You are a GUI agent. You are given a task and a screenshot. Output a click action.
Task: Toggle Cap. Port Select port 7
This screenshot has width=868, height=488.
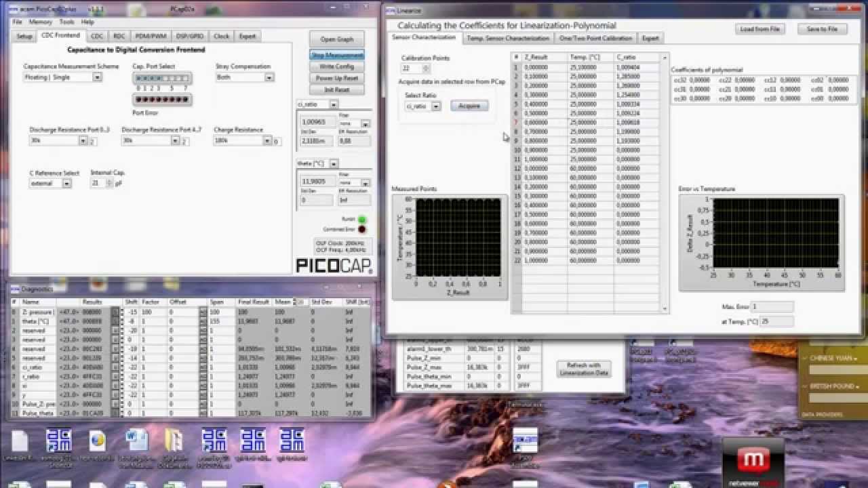click(186, 79)
